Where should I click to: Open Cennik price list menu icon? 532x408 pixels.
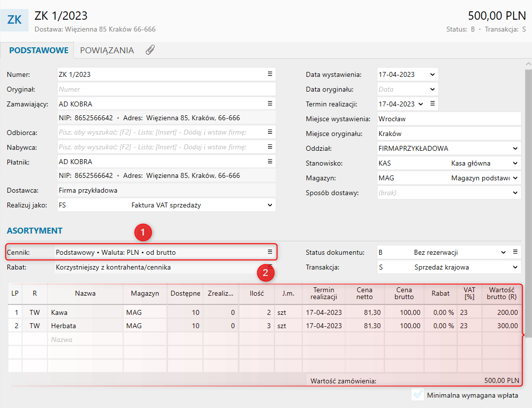pyautogui.click(x=269, y=252)
